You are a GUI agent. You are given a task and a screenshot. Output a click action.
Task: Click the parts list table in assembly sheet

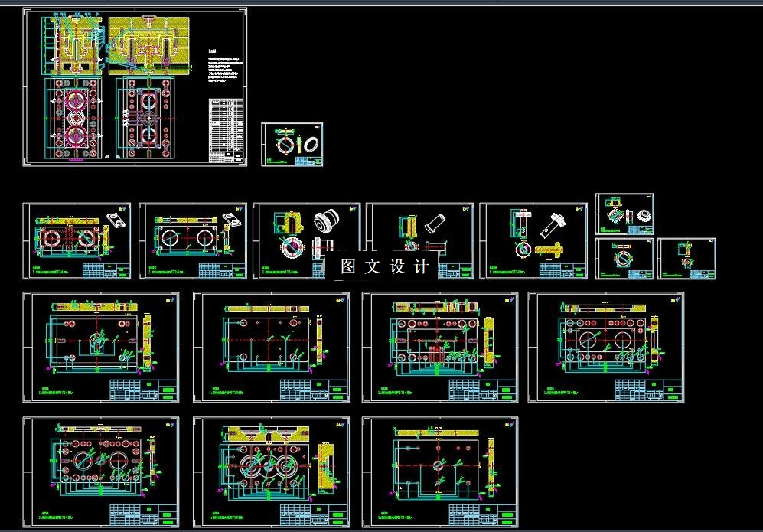226,130
